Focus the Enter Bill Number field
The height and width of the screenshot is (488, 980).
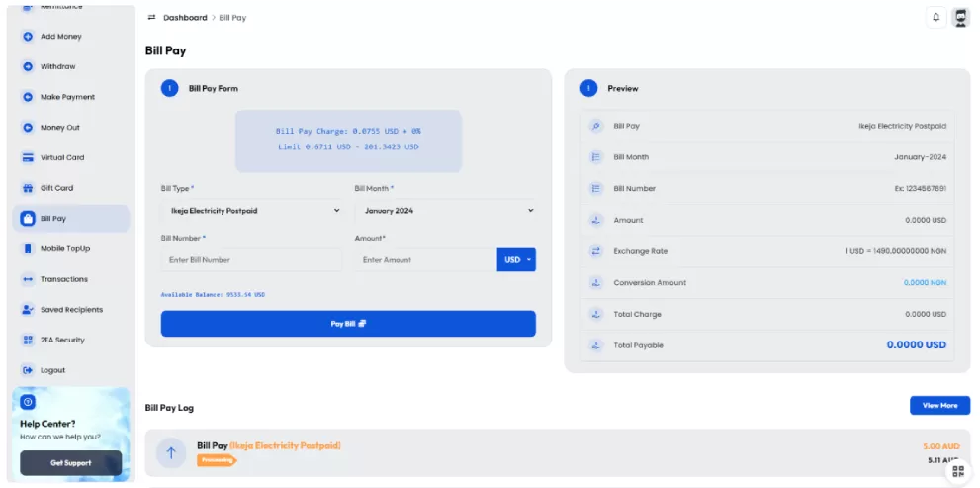pos(251,260)
